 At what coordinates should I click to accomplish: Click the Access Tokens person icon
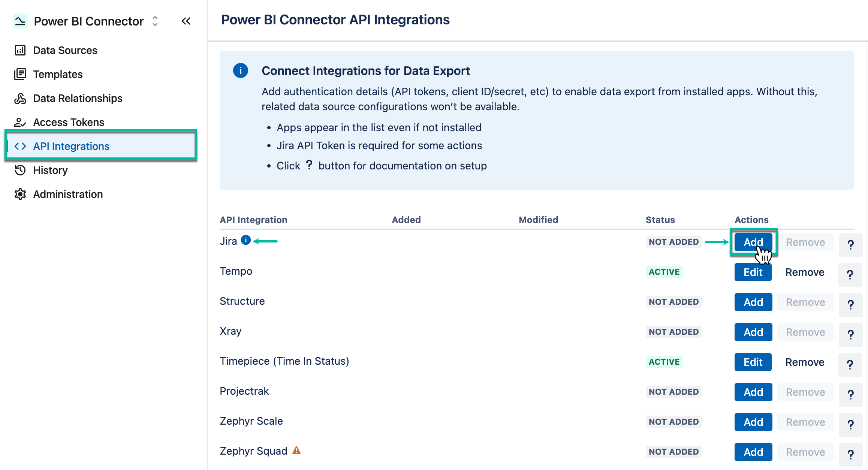[x=20, y=122]
